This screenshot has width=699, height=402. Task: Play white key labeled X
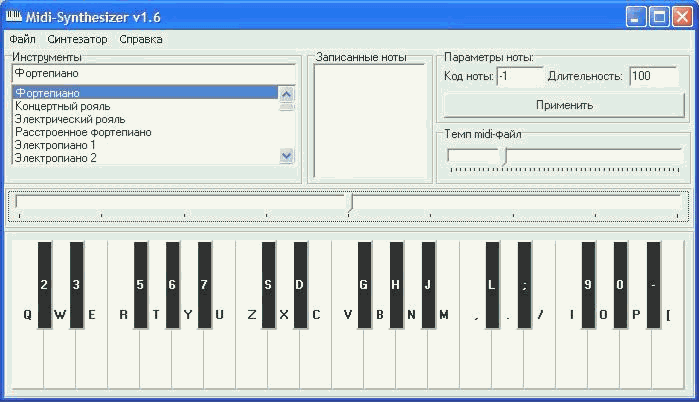(x=284, y=357)
